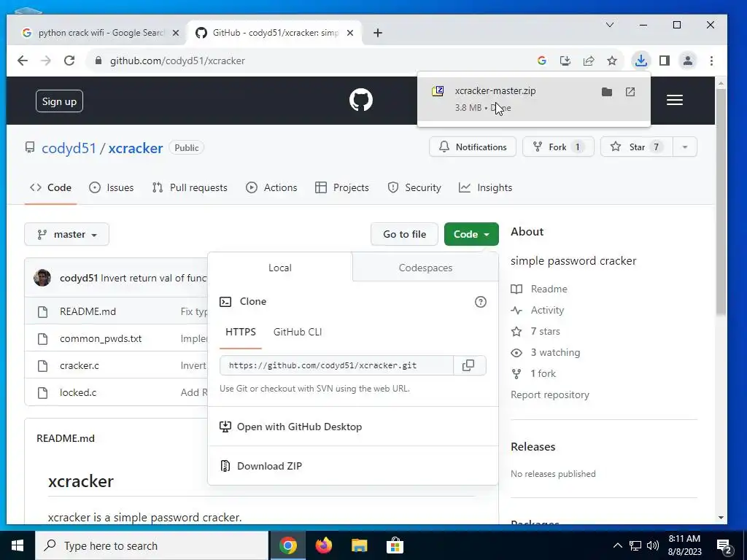This screenshot has height=560, width=747.
Task: Open the Issues tab
Action: pyautogui.click(x=112, y=187)
